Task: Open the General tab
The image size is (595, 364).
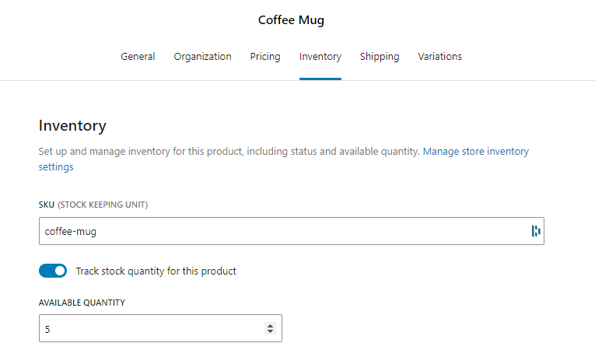Action: [138, 57]
